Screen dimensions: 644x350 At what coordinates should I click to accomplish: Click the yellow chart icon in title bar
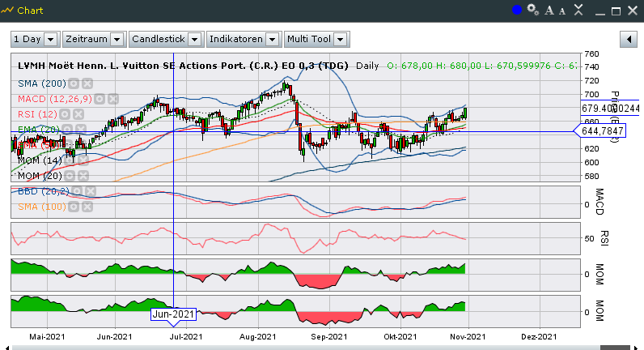(7, 11)
